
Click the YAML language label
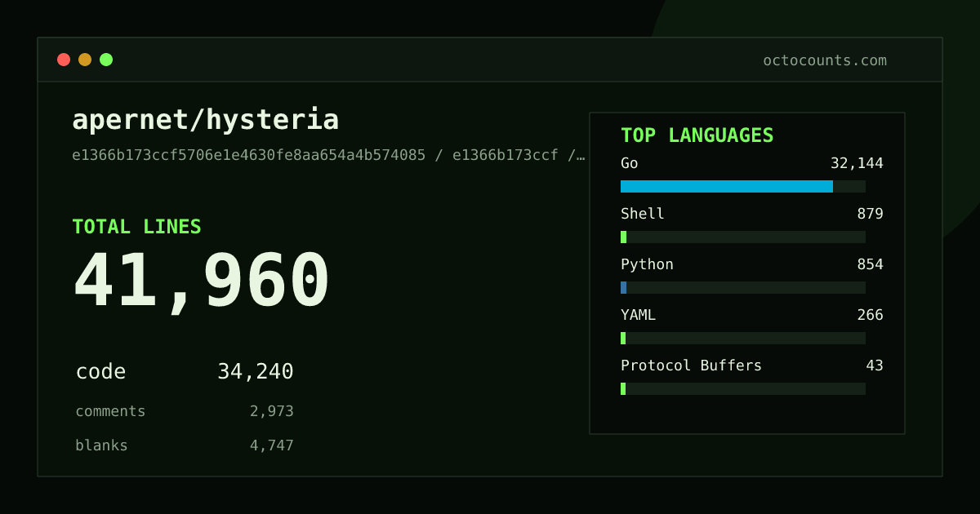638,315
